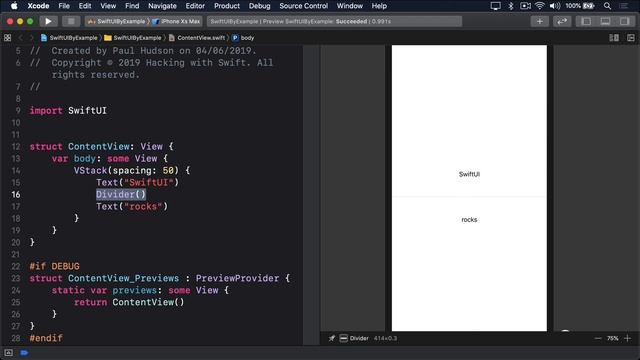Open the Window menu

pos(349,6)
